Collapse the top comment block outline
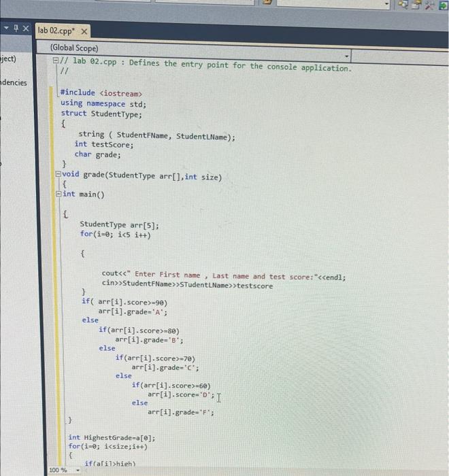Screen dimensions: 449x476 pyautogui.click(x=55, y=60)
